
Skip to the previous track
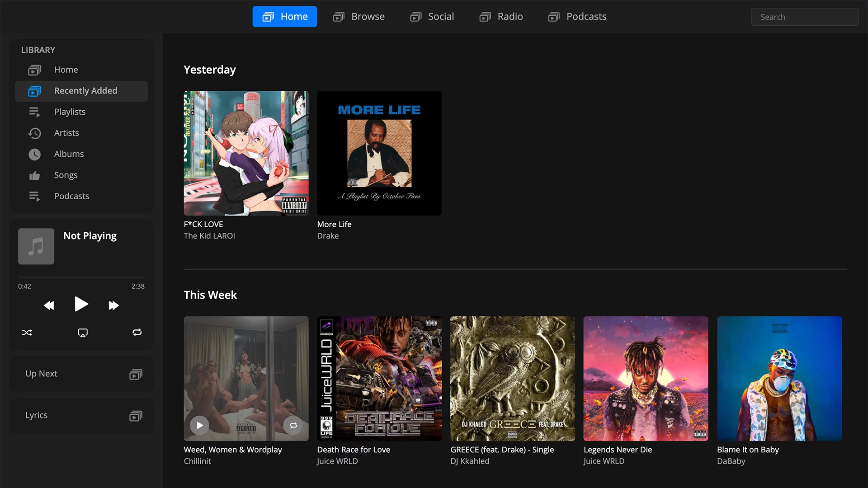[49, 305]
